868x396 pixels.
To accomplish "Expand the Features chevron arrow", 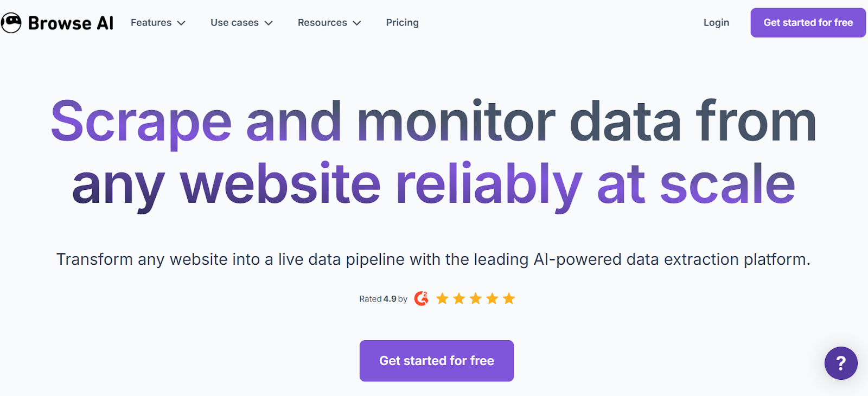I will [181, 23].
